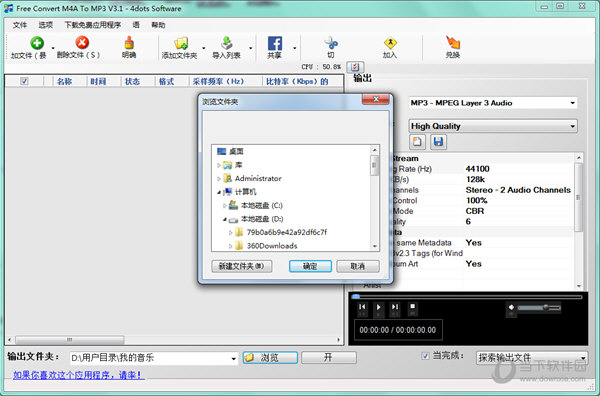Click the CBR mode value
This screenshot has width=600, height=396.
474,211
